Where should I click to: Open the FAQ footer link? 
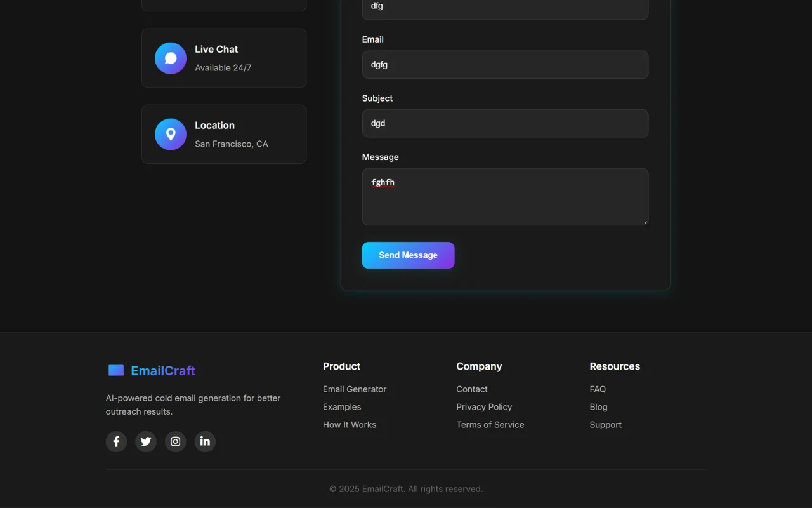point(598,389)
